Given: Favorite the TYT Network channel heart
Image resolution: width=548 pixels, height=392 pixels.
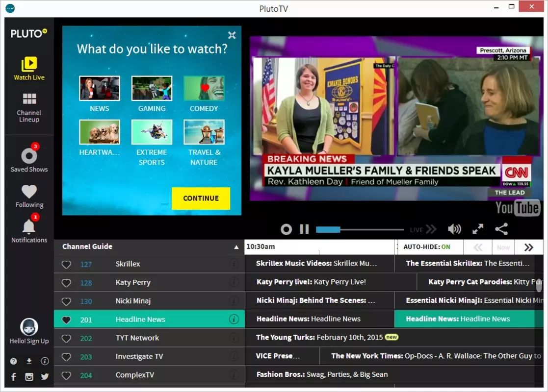Looking at the screenshot, I should pos(66,339).
